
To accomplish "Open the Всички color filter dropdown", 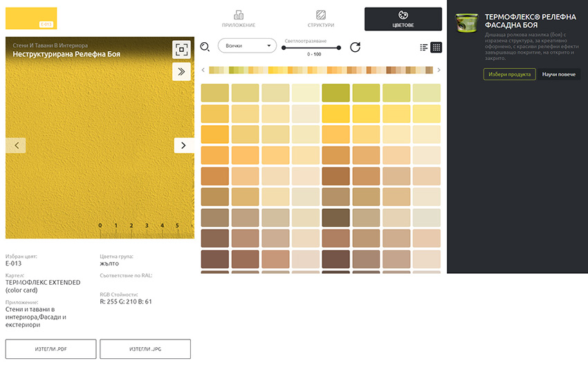I will tap(247, 46).
